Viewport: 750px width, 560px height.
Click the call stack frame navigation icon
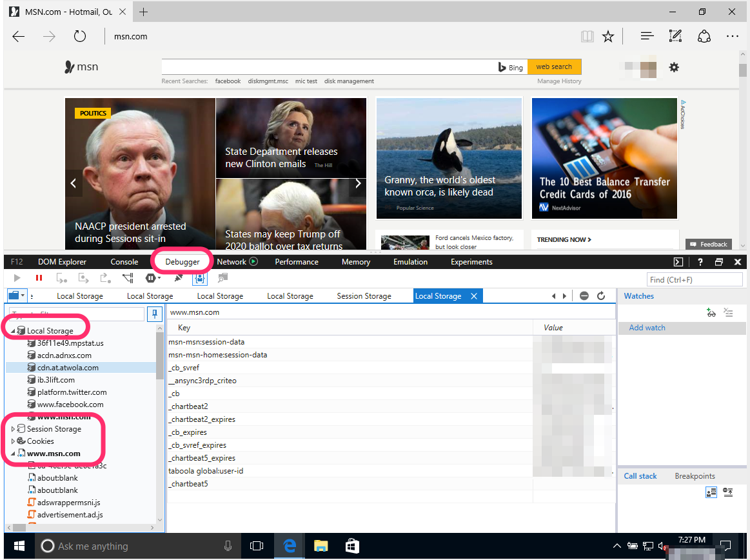point(728,492)
